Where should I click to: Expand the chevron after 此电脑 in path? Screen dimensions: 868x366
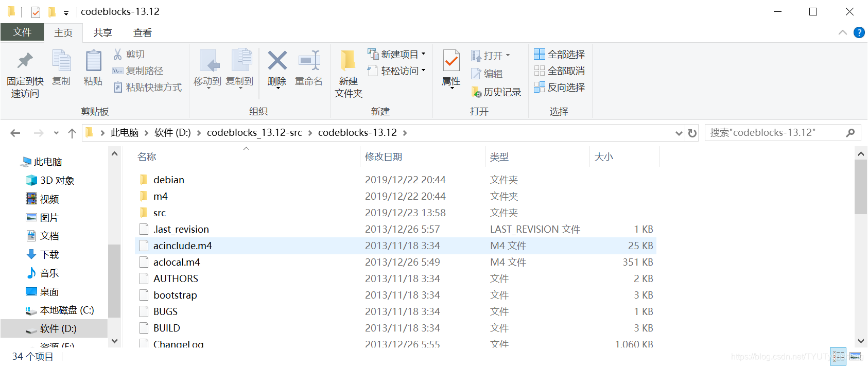[146, 133]
